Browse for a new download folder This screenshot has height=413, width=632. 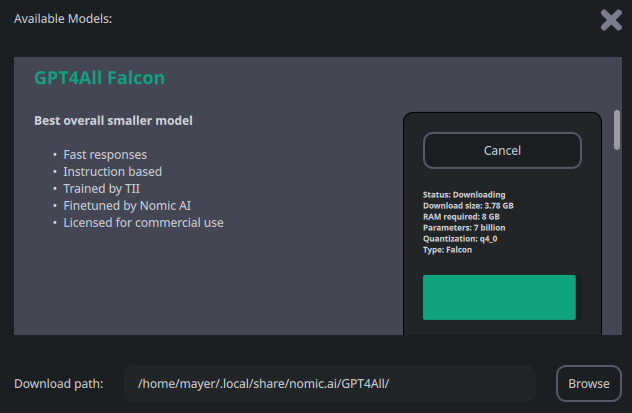tap(588, 384)
